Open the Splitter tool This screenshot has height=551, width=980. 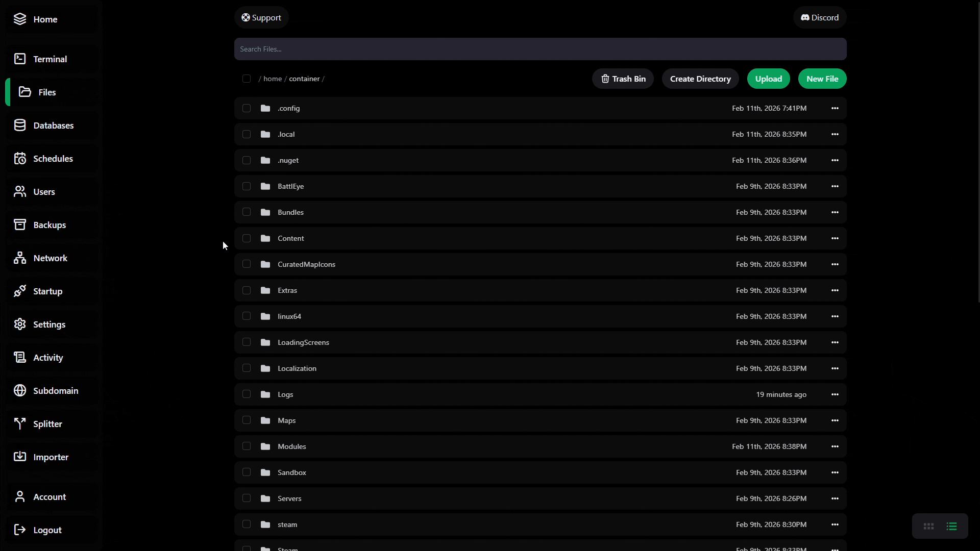[x=47, y=424]
